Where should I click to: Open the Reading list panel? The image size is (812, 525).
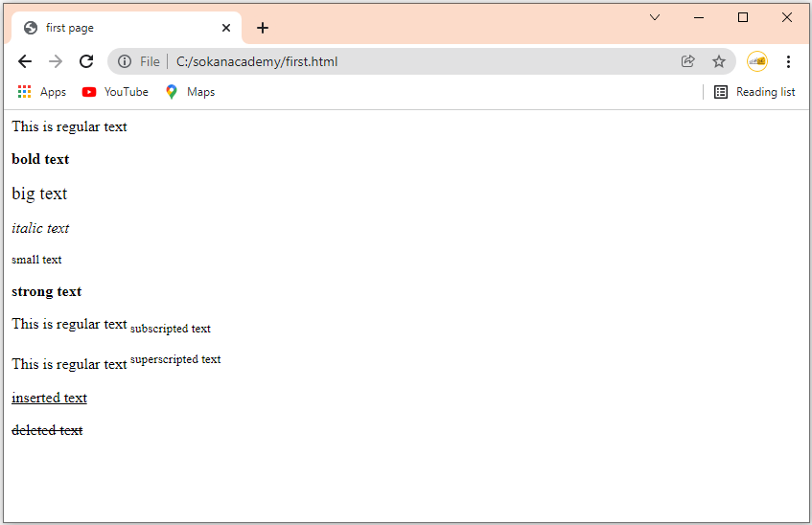click(x=754, y=92)
